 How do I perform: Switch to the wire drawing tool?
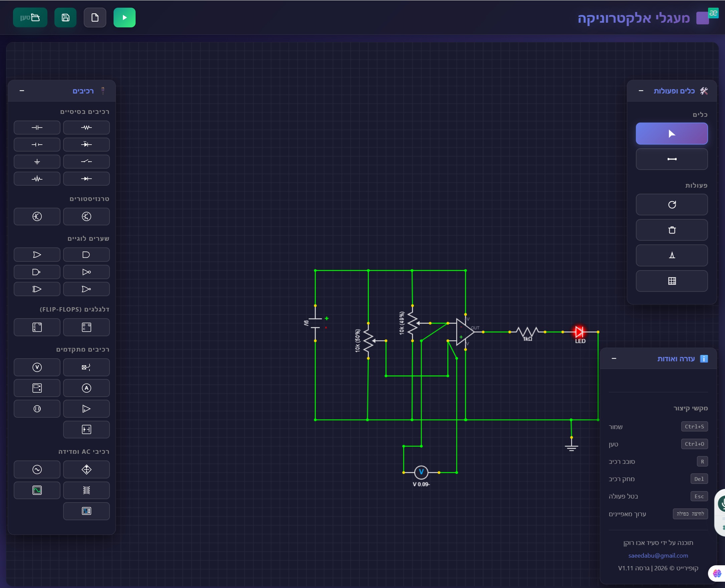(x=672, y=159)
